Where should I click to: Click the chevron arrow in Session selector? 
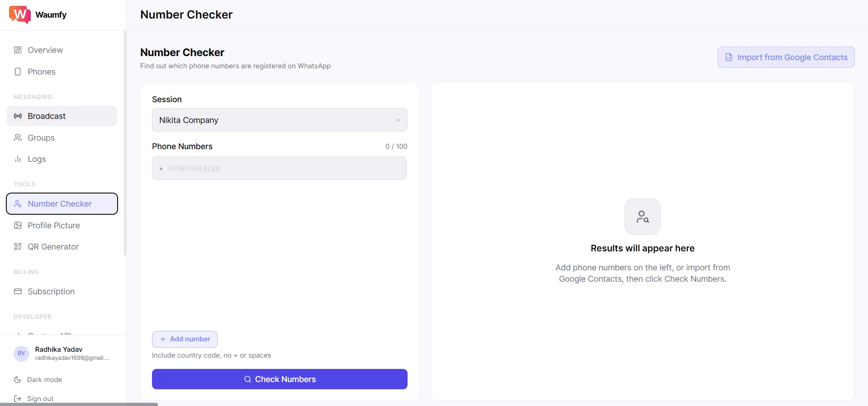tap(398, 120)
